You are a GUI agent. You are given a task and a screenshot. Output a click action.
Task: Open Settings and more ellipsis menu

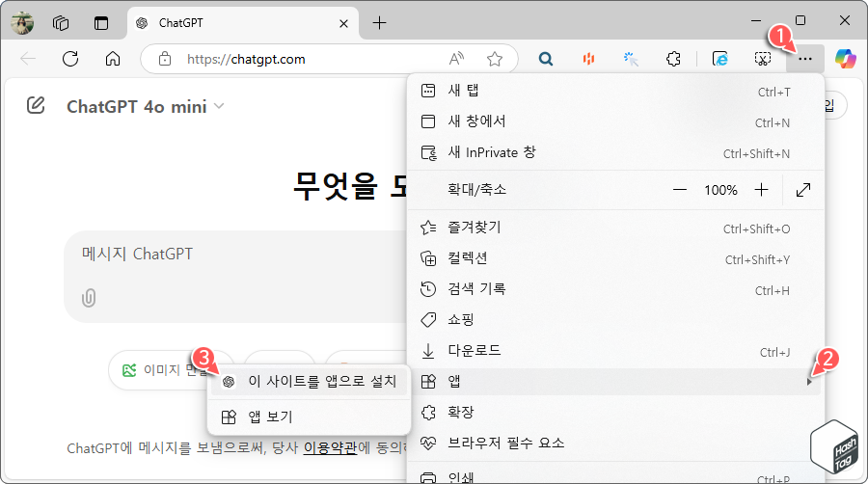pyautogui.click(x=805, y=59)
